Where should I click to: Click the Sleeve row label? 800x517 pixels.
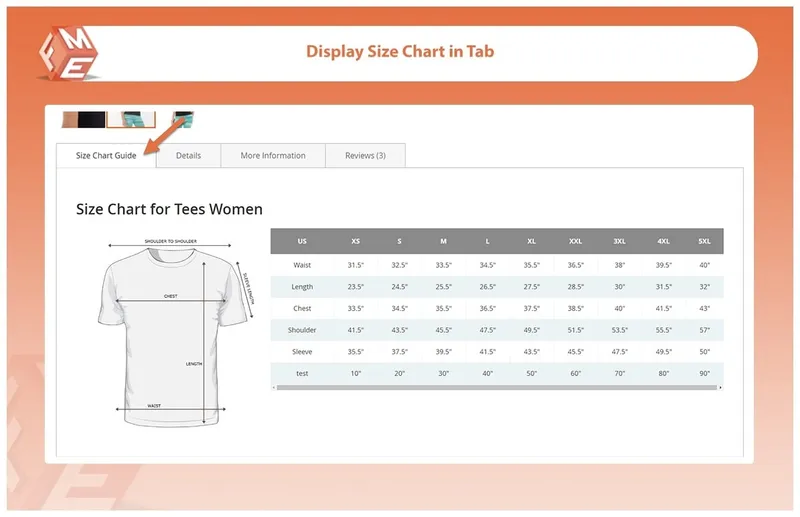(302, 352)
